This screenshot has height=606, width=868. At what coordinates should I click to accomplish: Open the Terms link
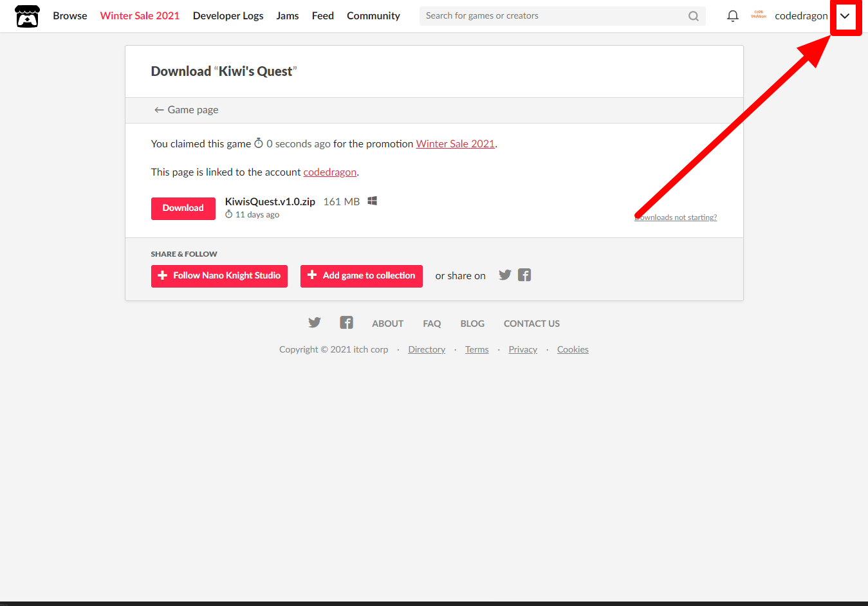click(x=477, y=350)
